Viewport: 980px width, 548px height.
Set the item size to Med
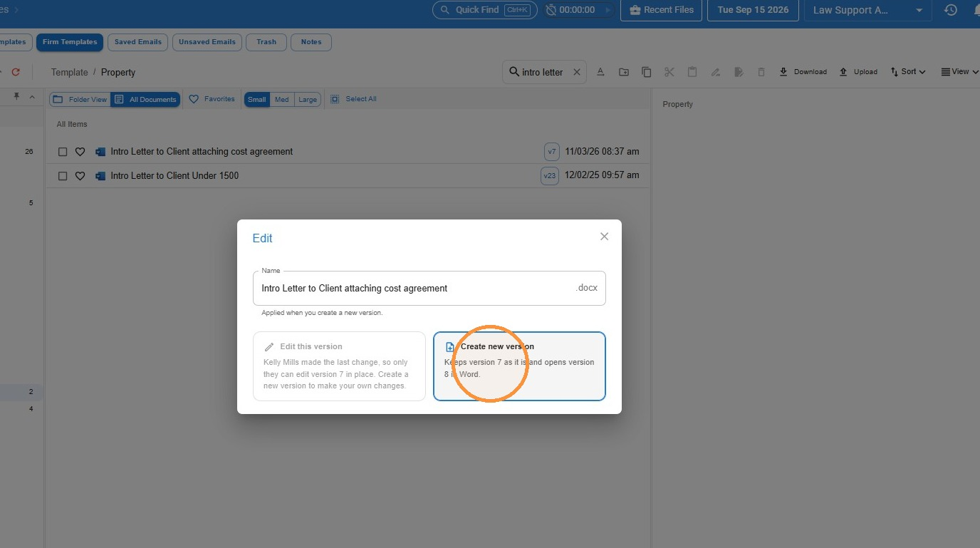pyautogui.click(x=282, y=99)
